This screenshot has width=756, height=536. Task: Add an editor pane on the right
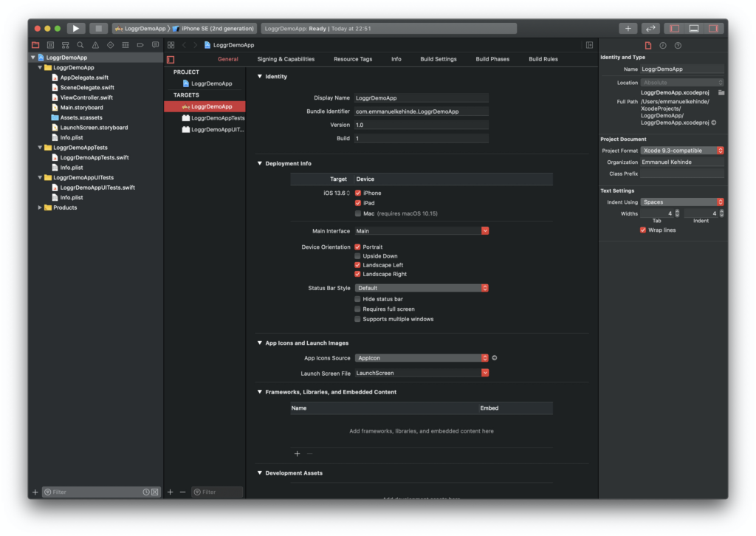[x=589, y=45]
